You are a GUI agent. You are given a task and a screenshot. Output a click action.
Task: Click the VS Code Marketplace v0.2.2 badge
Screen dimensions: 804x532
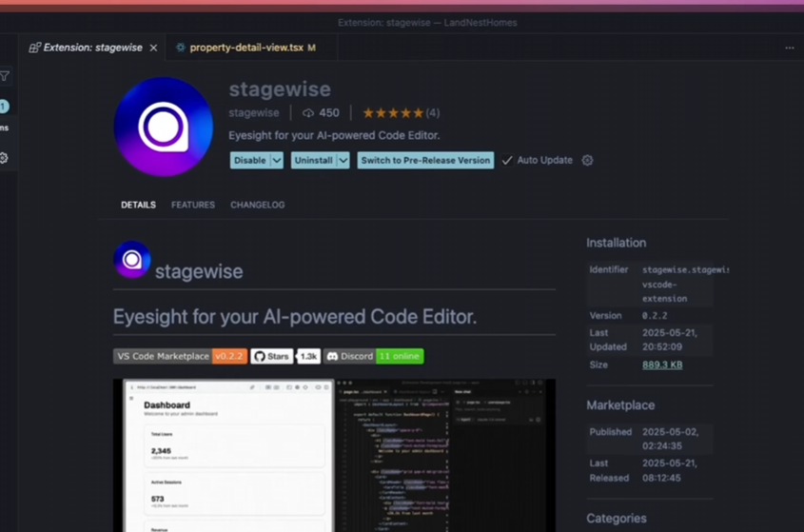(x=180, y=356)
